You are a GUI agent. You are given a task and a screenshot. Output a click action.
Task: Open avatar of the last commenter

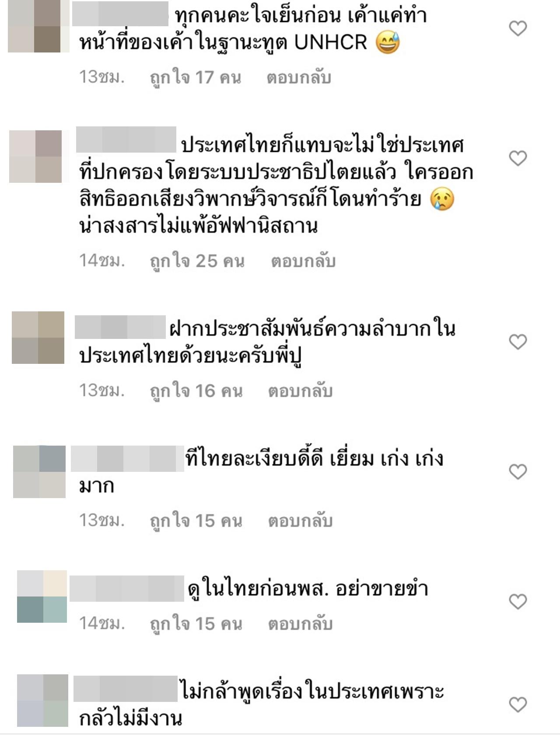[42, 701]
